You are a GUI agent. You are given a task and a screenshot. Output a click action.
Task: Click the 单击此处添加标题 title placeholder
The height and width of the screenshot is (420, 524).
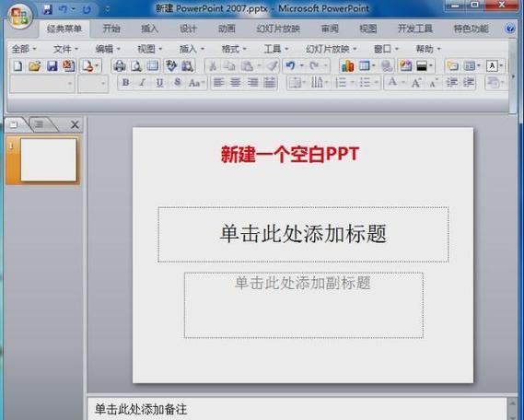click(x=303, y=234)
